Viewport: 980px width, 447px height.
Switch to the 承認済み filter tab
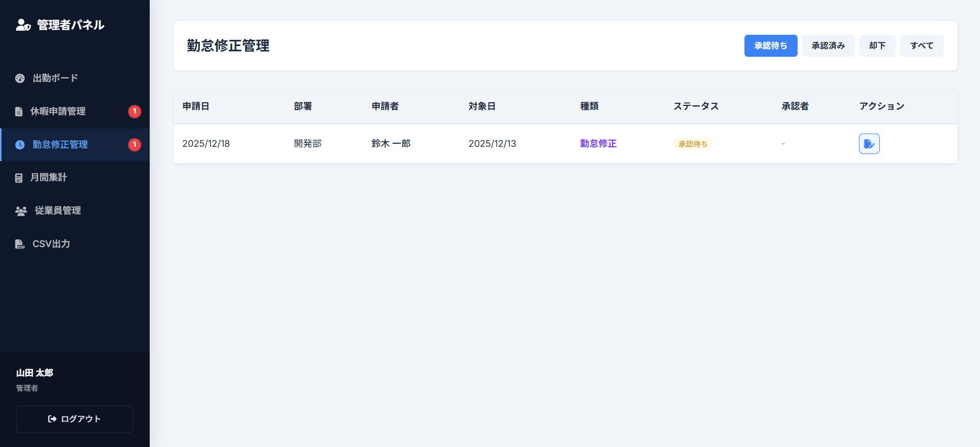828,46
